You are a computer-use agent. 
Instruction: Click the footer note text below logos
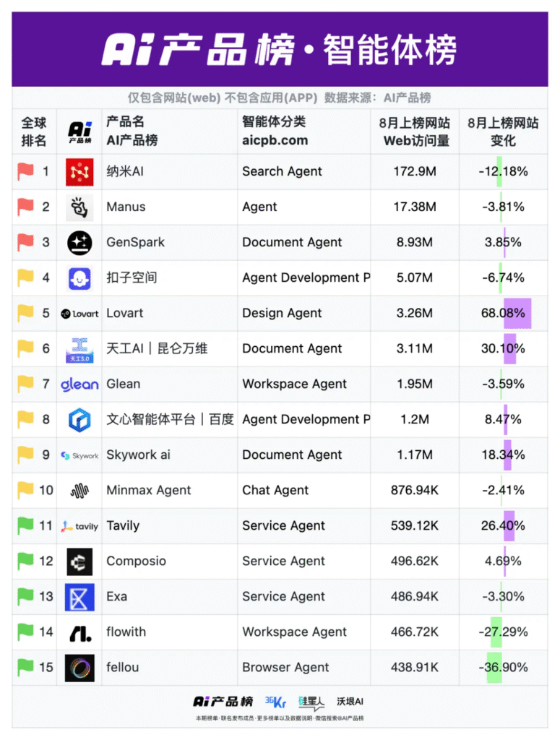pyautogui.click(x=280, y=718)
